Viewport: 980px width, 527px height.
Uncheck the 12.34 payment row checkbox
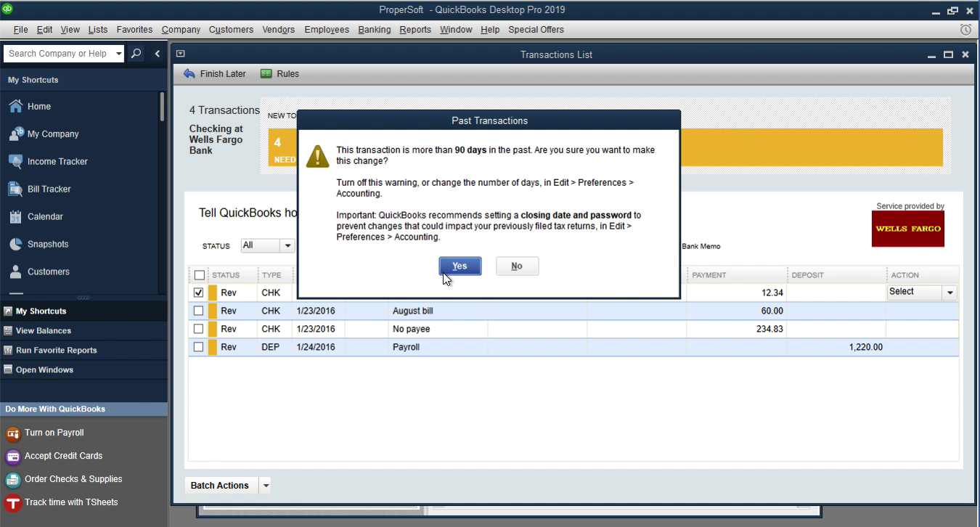click(199, 293)
